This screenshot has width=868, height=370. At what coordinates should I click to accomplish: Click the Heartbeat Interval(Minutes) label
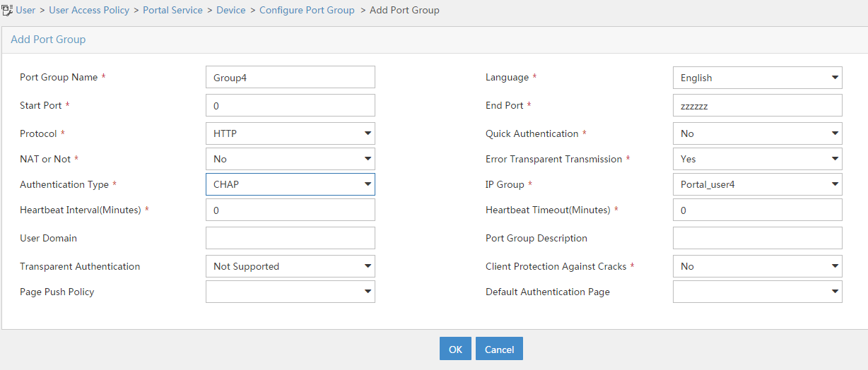tap(81, 210)
